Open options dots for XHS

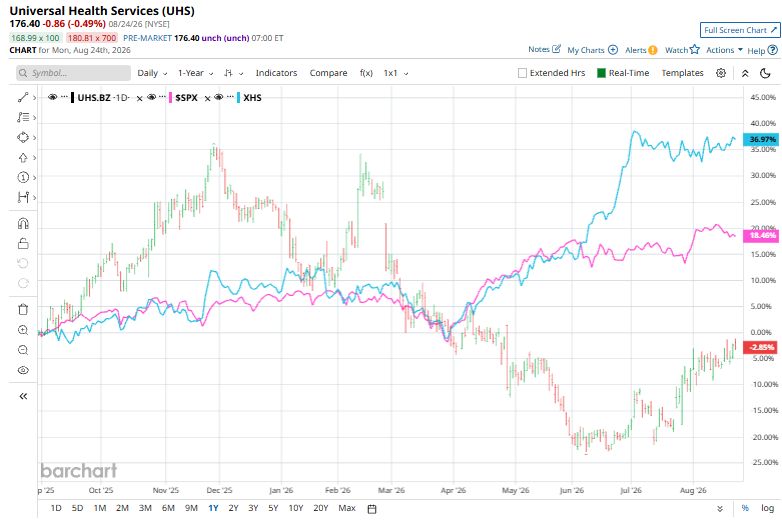coord(230,97)
